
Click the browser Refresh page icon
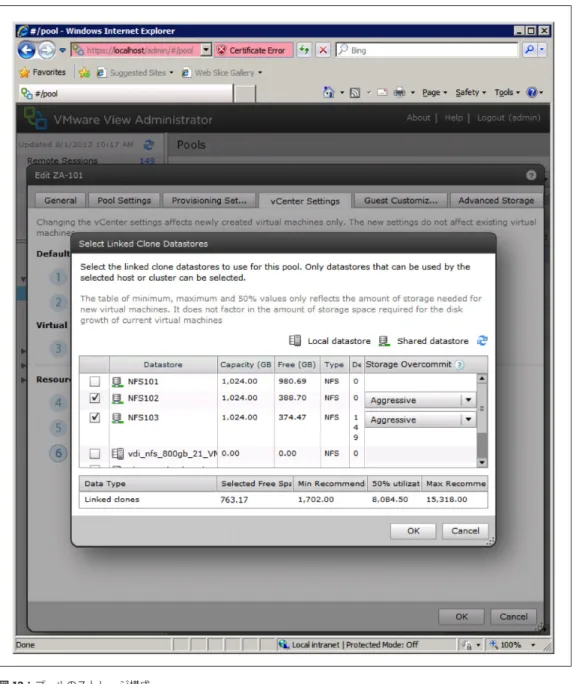pos(304,50)
